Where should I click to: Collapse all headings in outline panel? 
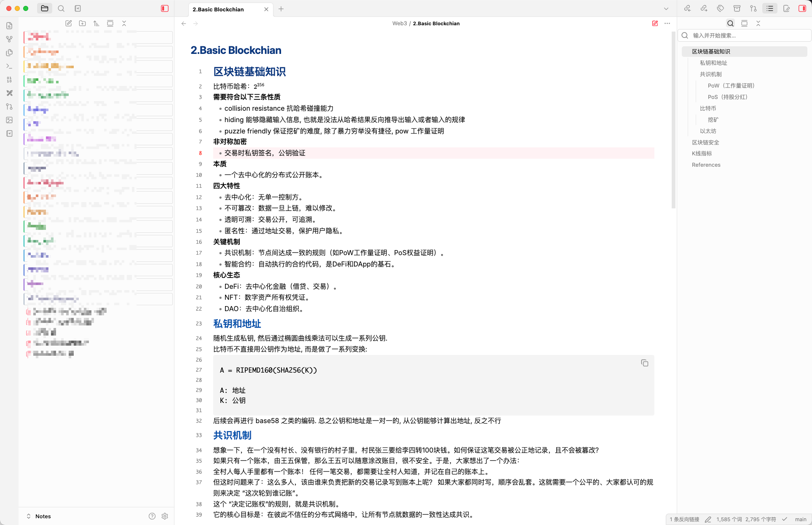click(758, 24)
